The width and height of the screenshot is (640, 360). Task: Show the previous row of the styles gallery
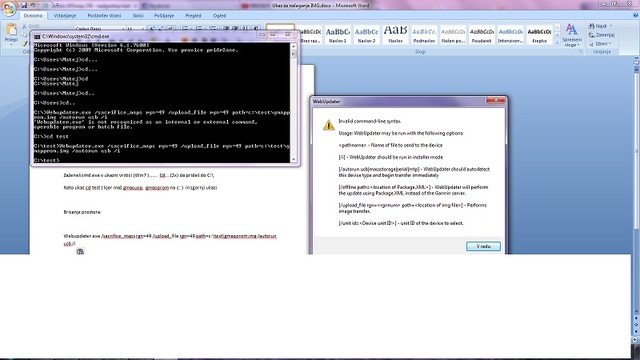click(557, 27)
